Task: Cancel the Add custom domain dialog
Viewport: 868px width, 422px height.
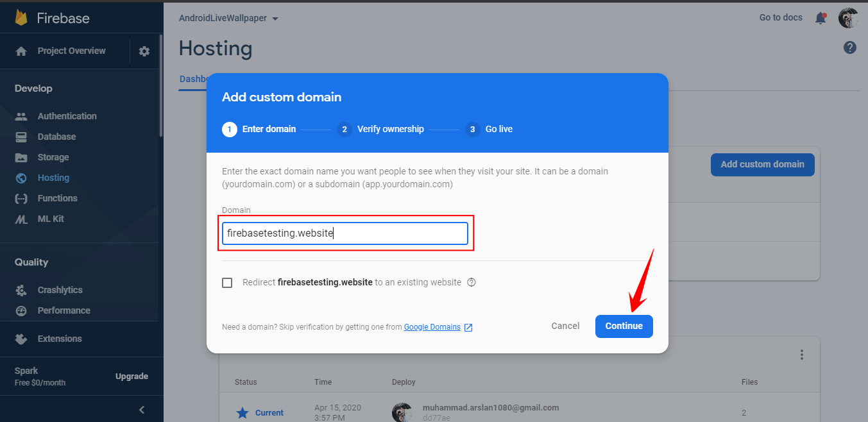Action: tap(565, 326)
